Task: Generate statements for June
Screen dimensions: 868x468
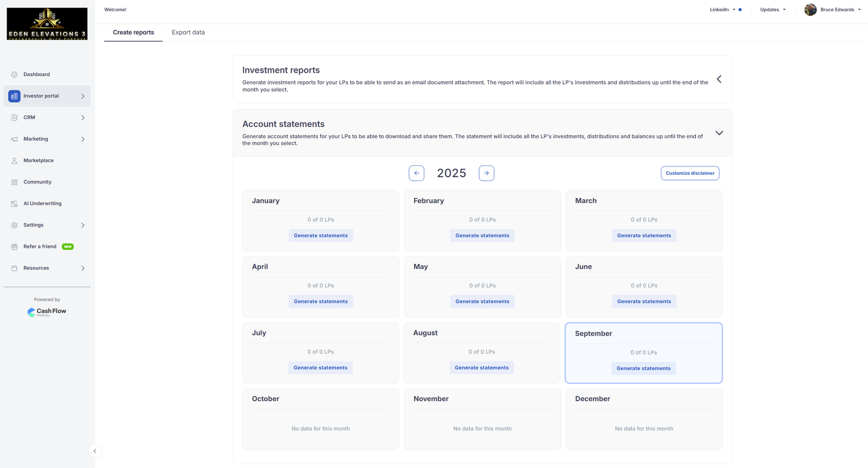Action: coord(644,302)
